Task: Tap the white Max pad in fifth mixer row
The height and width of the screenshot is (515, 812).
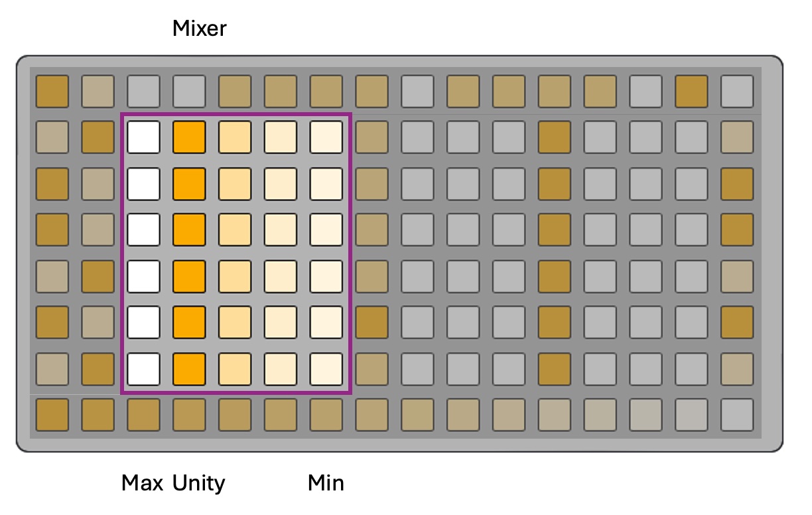Action: 144,323
